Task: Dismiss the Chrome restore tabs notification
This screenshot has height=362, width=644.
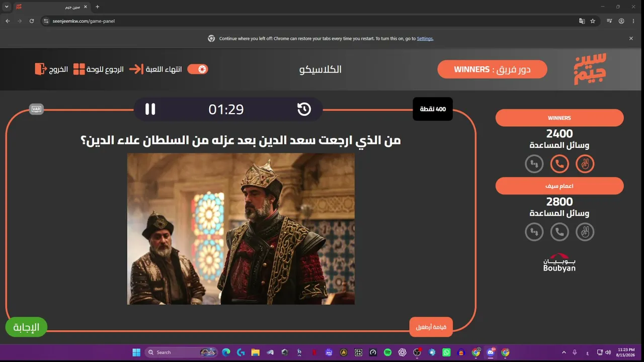Action: click(631, 38)
